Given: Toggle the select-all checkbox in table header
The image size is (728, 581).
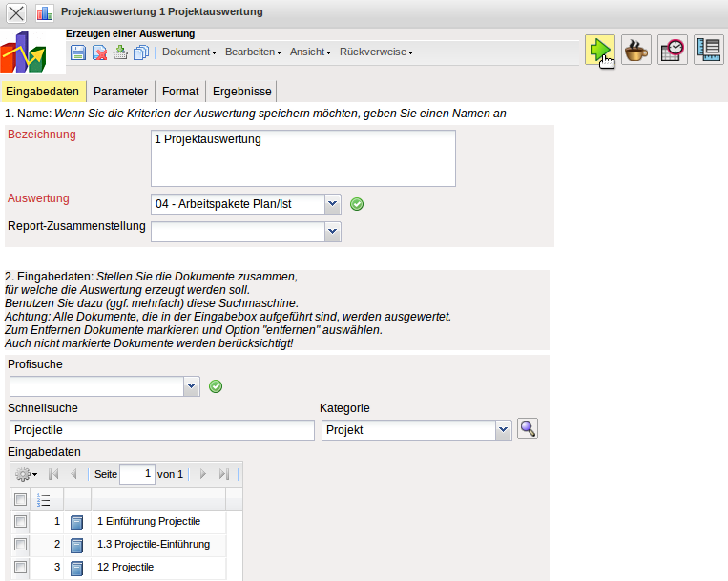Looking at the screenshot, I should pyautogui.click(x=20, y=499).
